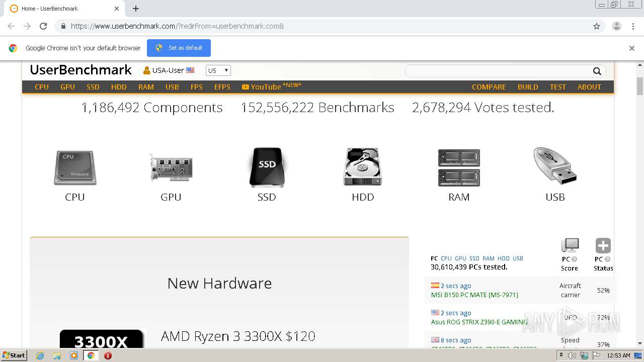Bookmark this page with the star icon
The width and height of the screenshot is (644, 362).
[597, 26]
